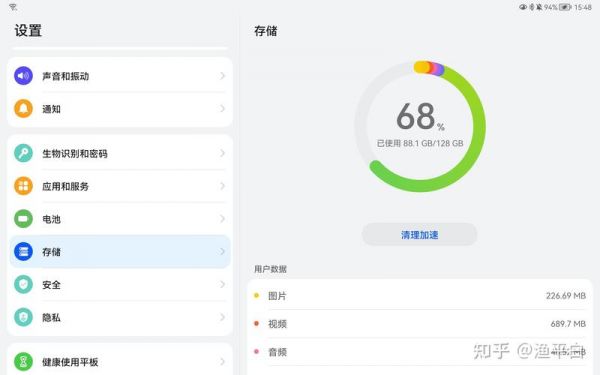Open 通知 settings
The width and height of the screenshot is (600, 375).
[x=120, y=109]
